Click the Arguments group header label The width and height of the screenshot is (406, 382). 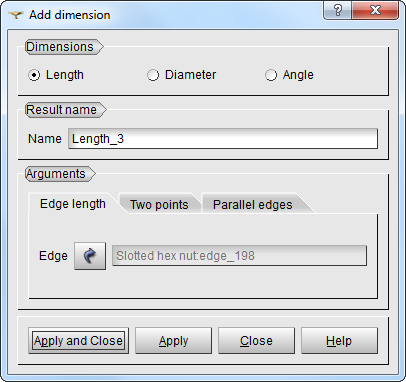pyautogui.click(x=56, y=174)
